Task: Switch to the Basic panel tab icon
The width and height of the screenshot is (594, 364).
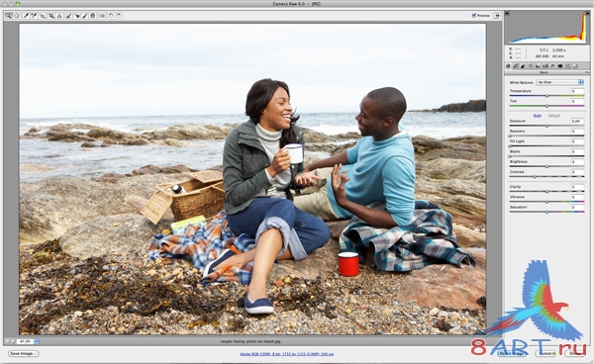Action: [x=508, y=66]
